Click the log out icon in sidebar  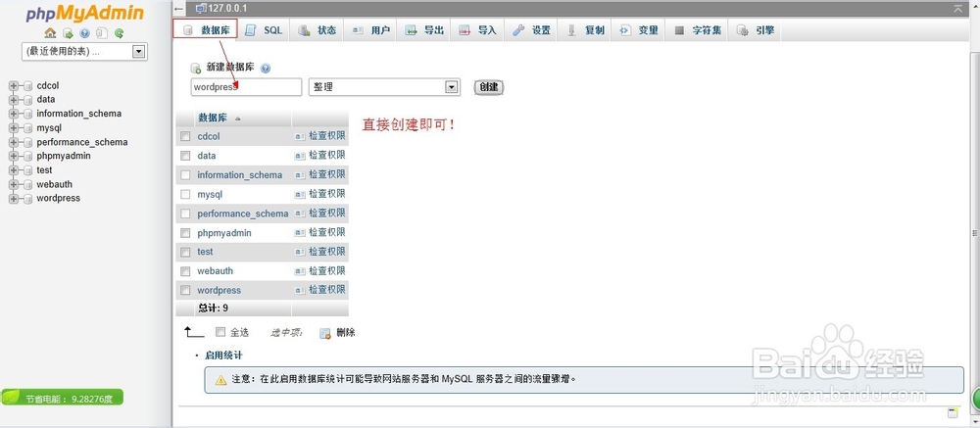(69, 33)
